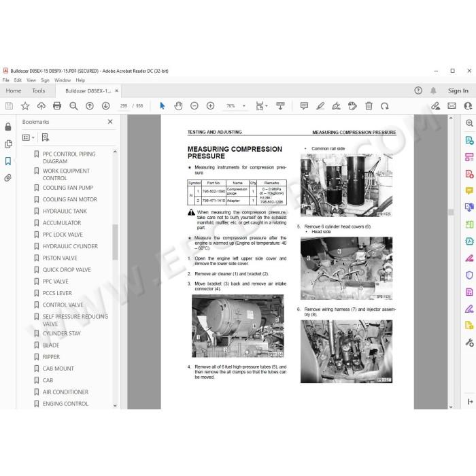Click the security lock icon
The width and height of the screenshot is (476, 476).
pos(8,126)
